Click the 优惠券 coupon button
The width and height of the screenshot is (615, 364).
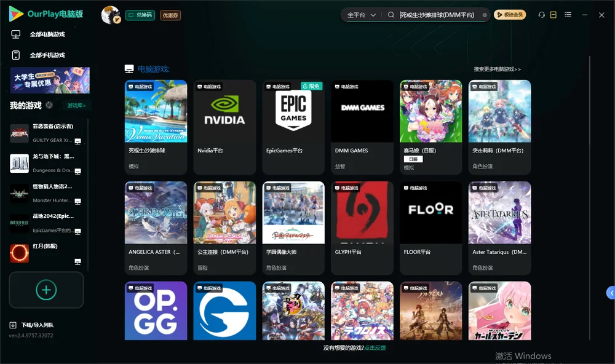click(x=170, y=15)
